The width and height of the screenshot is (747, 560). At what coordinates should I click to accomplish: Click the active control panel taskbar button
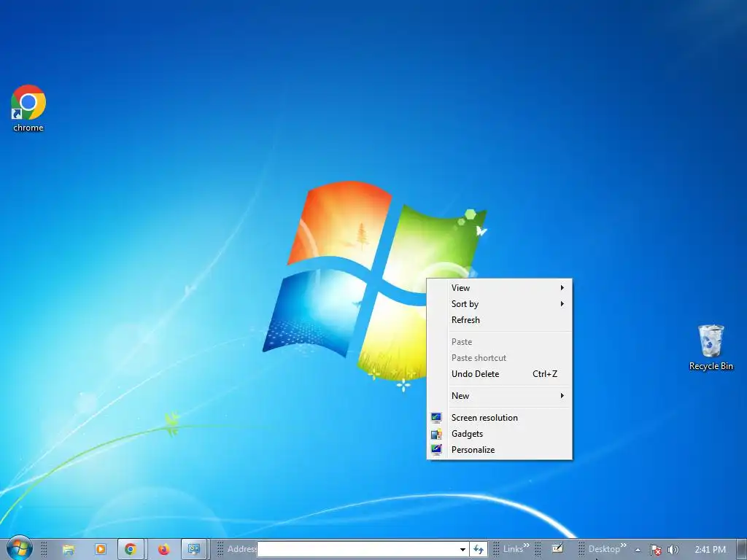coord(193,550)
